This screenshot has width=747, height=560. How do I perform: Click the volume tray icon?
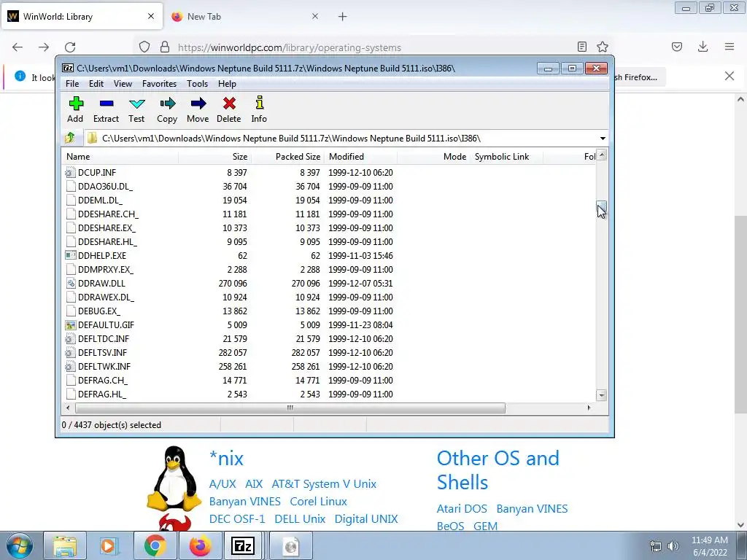click(673, 545)
